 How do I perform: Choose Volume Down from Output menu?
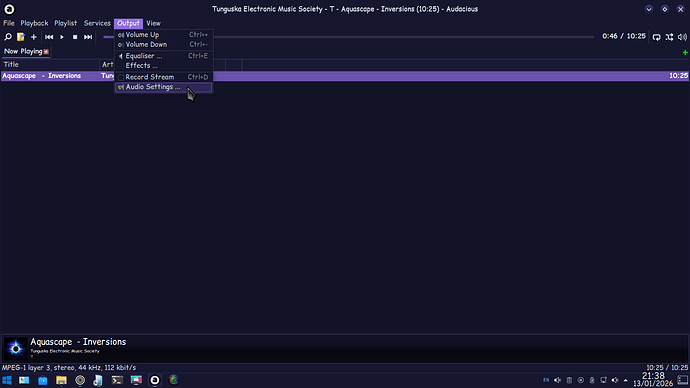pos(164,44)
